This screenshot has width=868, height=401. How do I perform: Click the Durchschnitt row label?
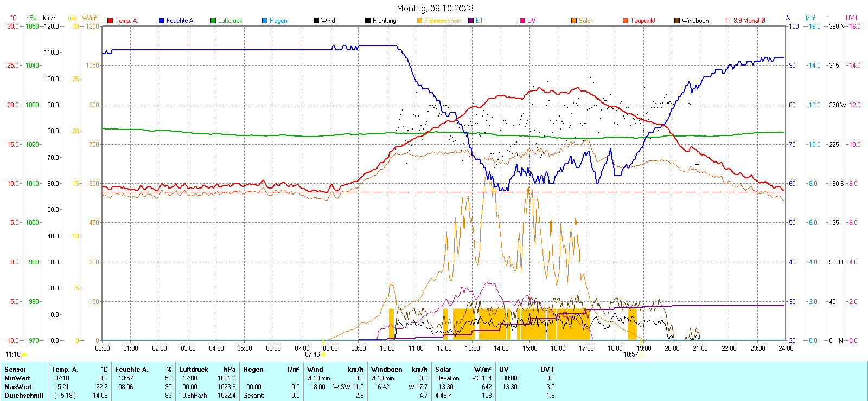pyautogui.click(x=24, y=396)
